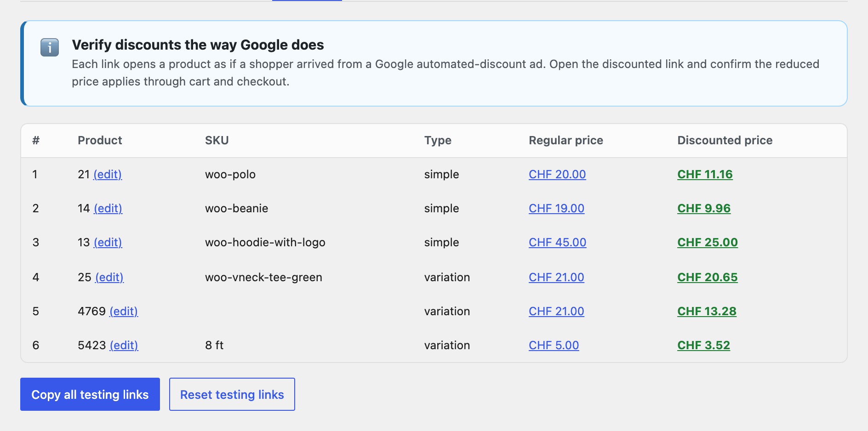Click the notice heading Verify discounts
This screenshot has height=431, width=868.
tap(198, 45)
